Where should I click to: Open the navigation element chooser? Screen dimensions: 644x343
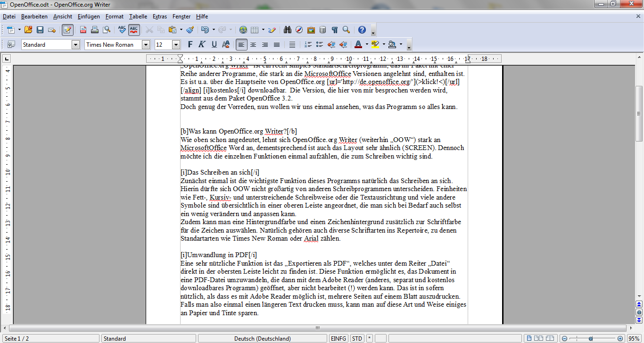point(639,312)
